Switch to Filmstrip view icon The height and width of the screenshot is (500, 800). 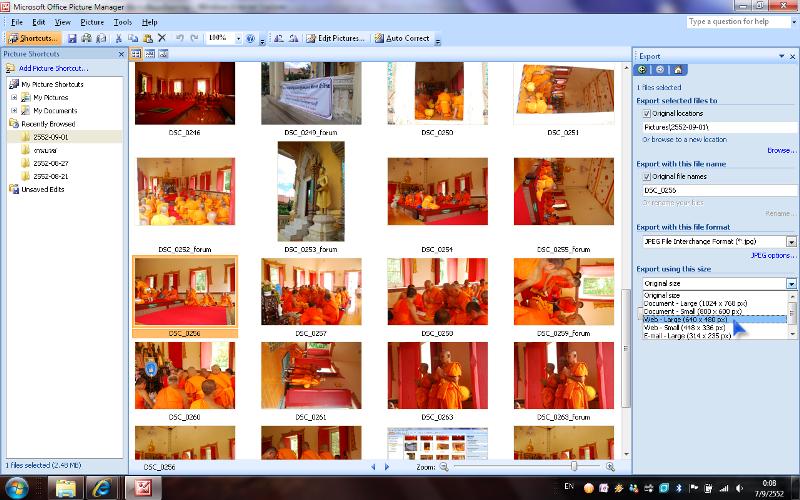coord(149,53)
